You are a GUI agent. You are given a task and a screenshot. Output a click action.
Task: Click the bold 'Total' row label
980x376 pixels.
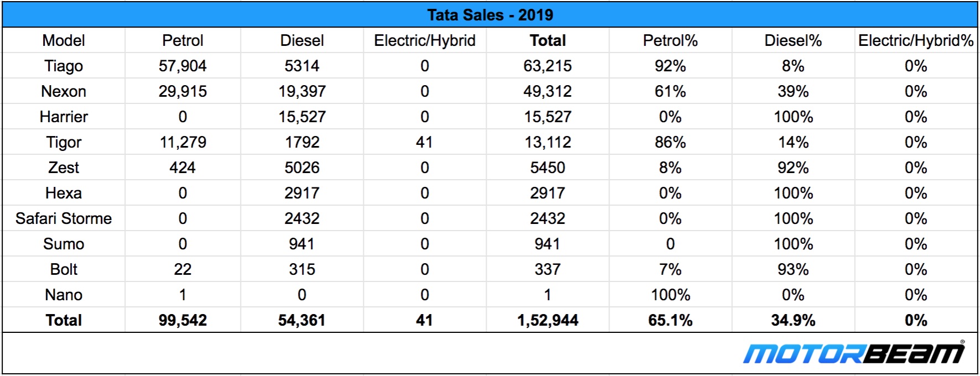click(x=64, y=320)
